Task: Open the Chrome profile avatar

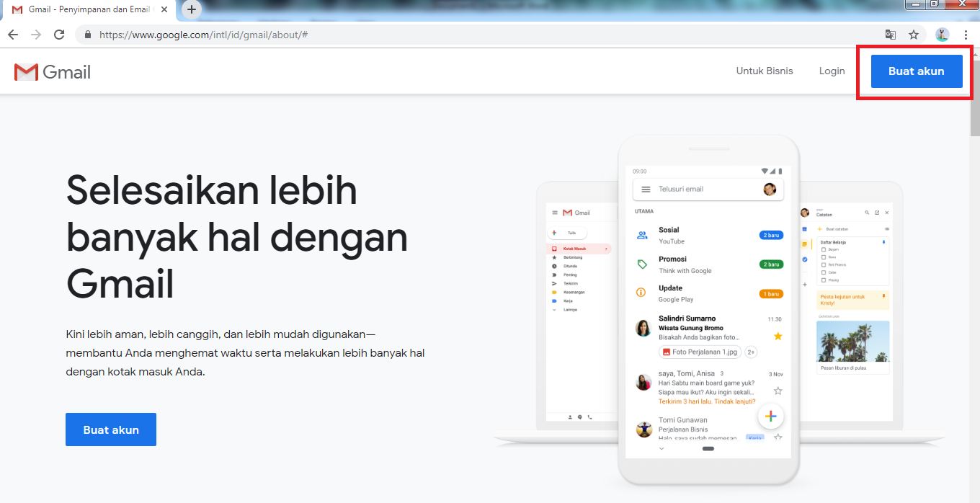Action: coord(943,35)
